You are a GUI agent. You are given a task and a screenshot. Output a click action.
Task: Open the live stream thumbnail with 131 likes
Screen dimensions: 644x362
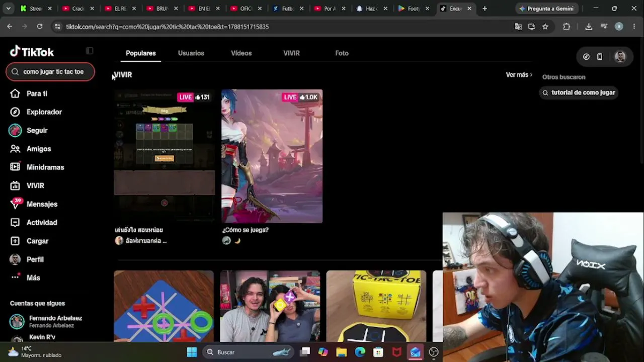point(165,156)
